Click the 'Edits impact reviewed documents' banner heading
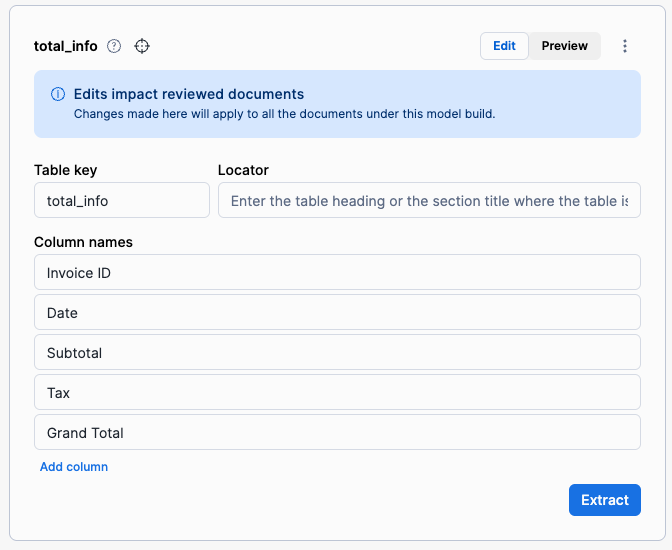Screen dimensions: 672x550 point(189,94)
